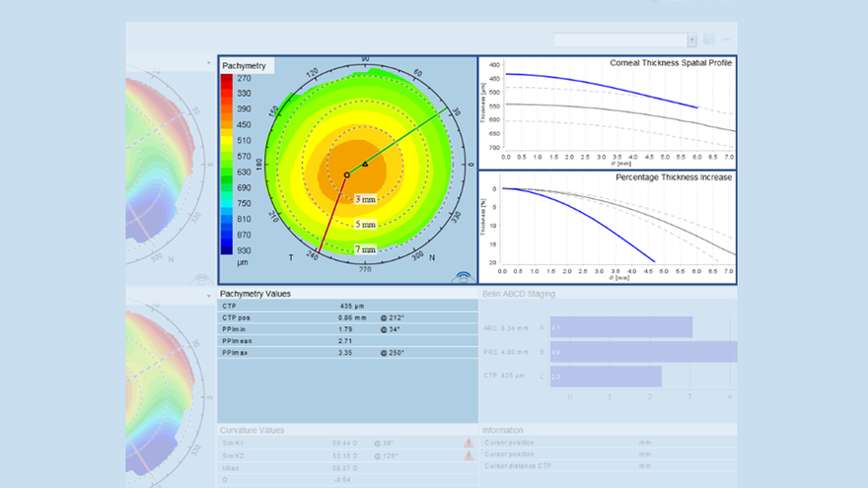The width and height of the screenshot is (868, 488).
Task: Select the red 270 µm color swatch
Action: [x=229, y=78]
